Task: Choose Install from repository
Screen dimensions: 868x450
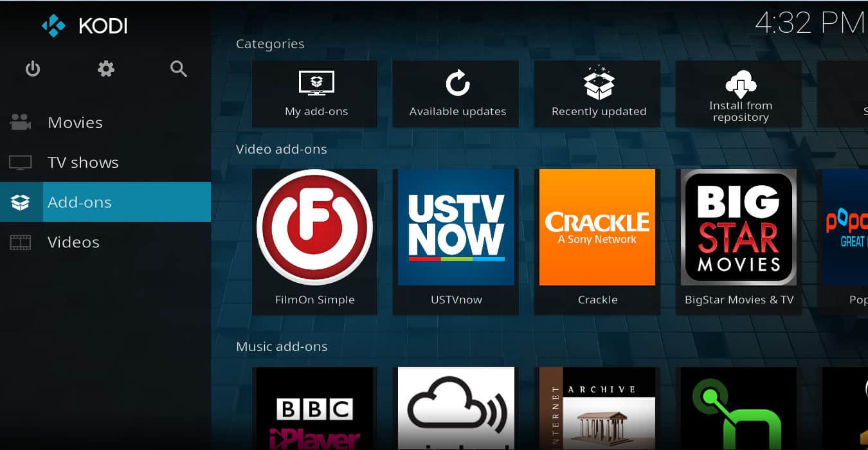Action: (x=739, y=94)
